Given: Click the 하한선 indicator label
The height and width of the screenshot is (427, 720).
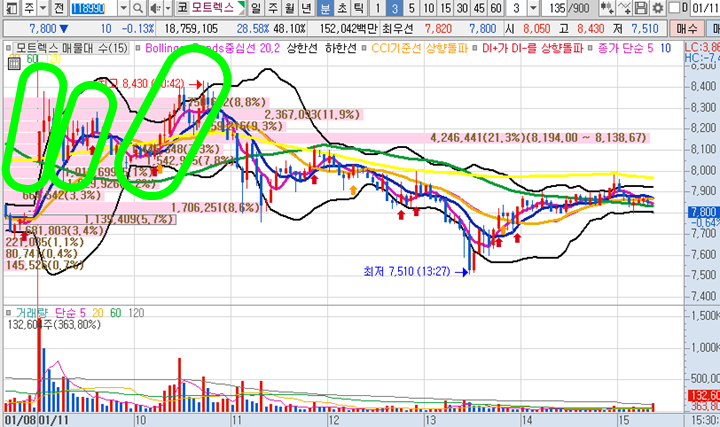Looking at the screenshot, I should [x=340, y=48].
